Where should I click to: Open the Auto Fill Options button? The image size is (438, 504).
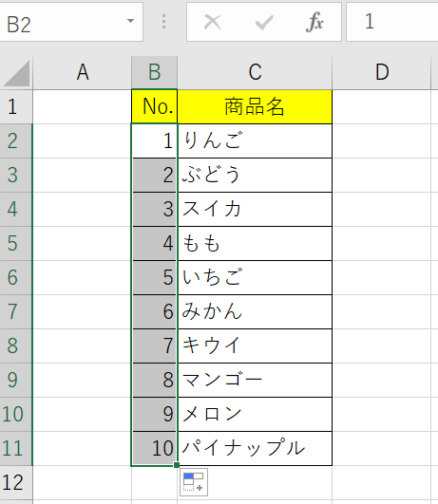[x=194, y=482]
